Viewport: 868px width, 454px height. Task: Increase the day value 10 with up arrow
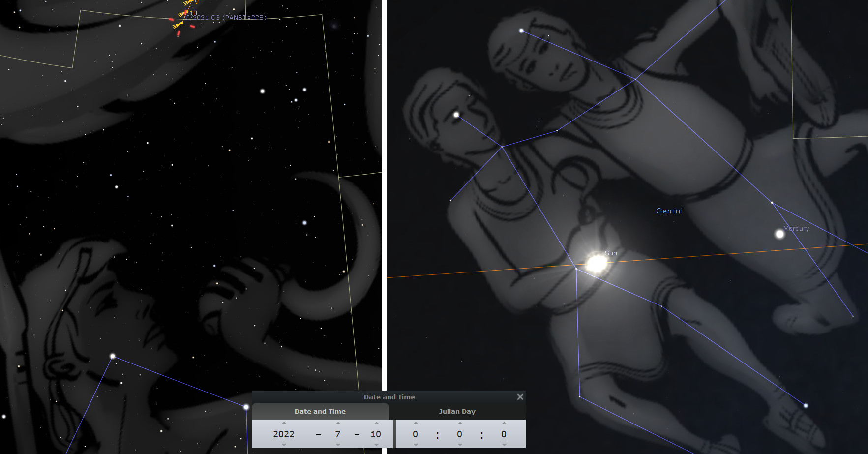click(x=376, y=423)
